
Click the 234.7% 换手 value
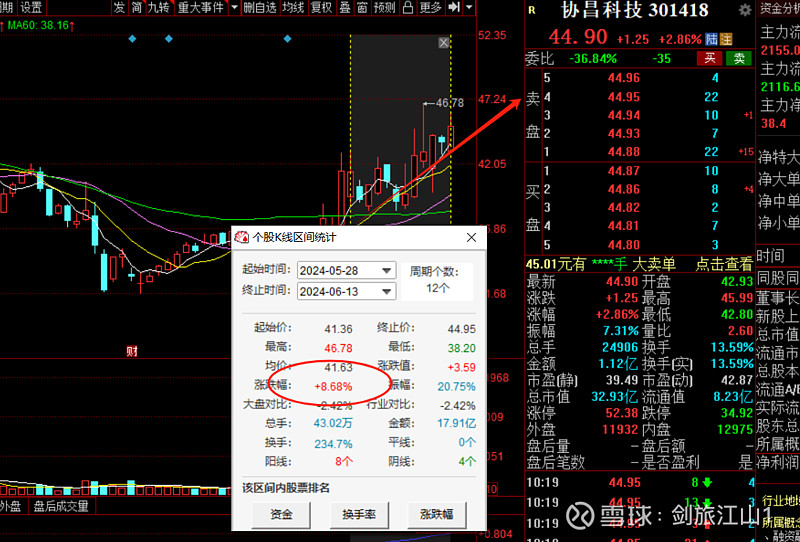click(333, 444)
